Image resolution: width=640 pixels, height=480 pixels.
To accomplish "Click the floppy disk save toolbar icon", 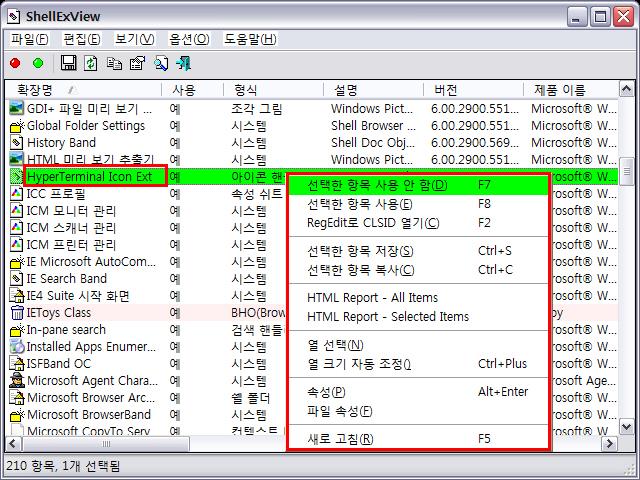I will click(x=68, y=63).
